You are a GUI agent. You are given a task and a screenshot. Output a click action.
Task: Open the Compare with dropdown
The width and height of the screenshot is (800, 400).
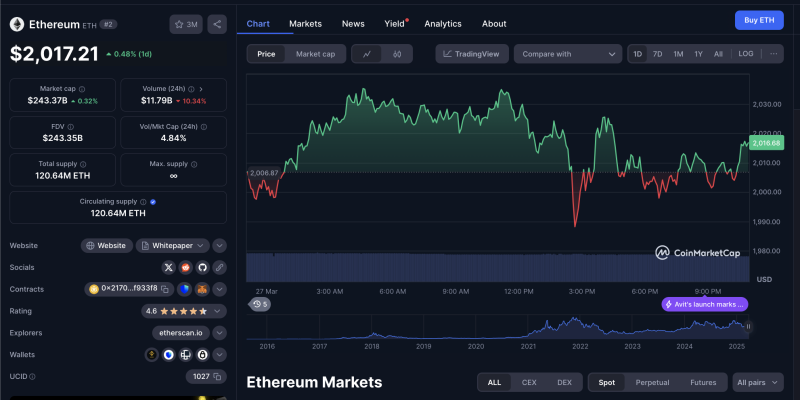(x=568, y=54)
